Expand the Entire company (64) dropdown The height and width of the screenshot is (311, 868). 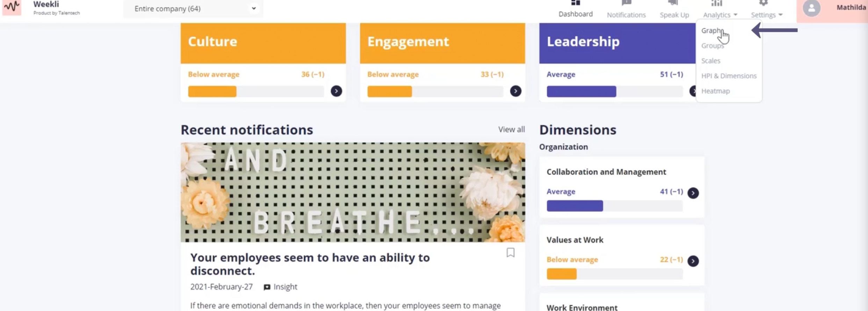(193, 9)
